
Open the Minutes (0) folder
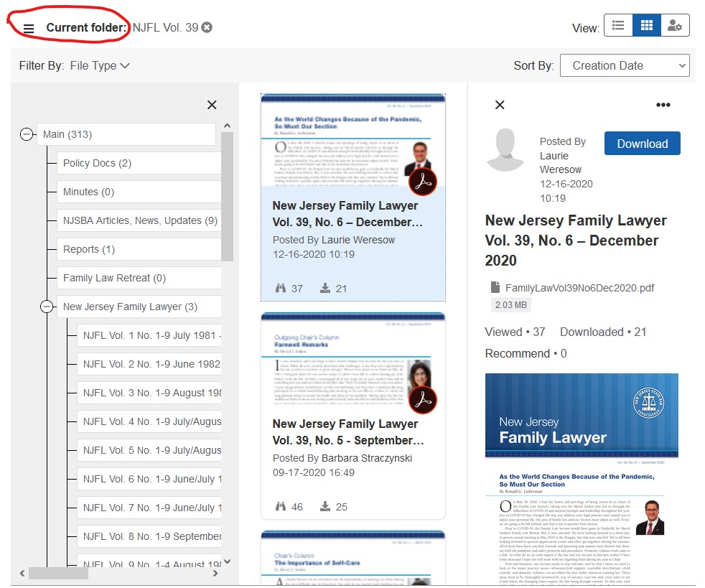click(139, 192)
